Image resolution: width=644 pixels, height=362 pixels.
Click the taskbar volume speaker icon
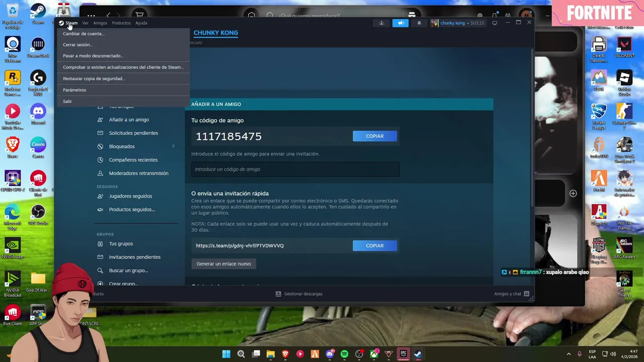click(x=613, y=354)
